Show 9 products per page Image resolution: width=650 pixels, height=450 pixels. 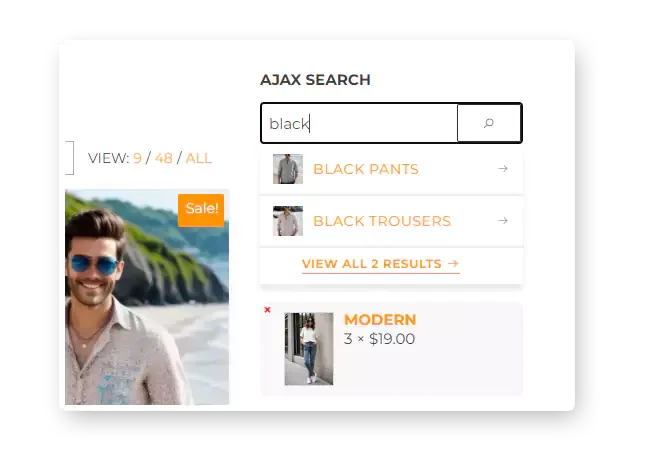pyautogui.click(x=137, y=158)
